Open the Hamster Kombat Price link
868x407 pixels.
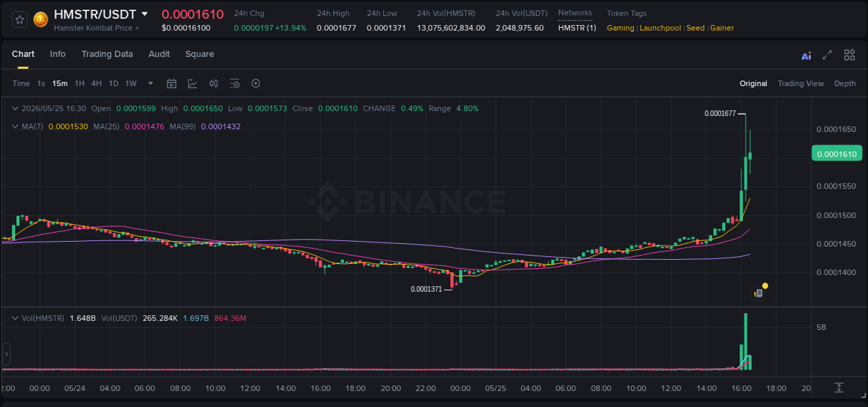(96, 28)
